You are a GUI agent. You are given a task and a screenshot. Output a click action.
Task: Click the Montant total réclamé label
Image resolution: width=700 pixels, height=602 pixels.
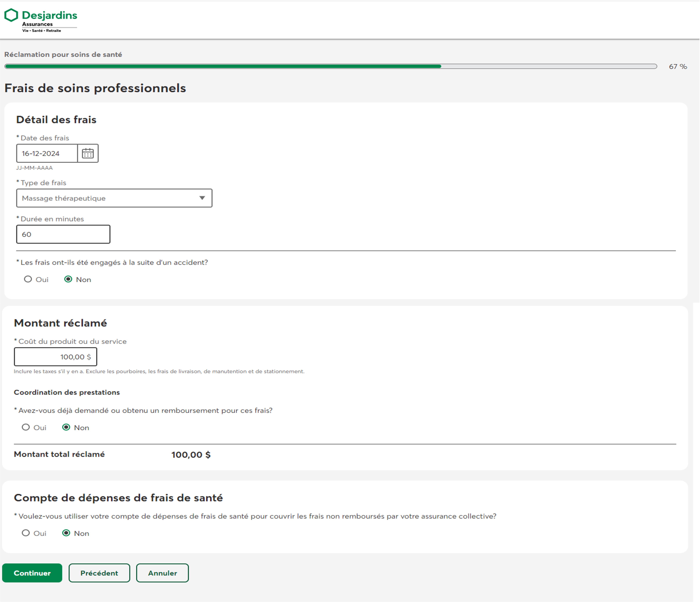pos(59,454)
